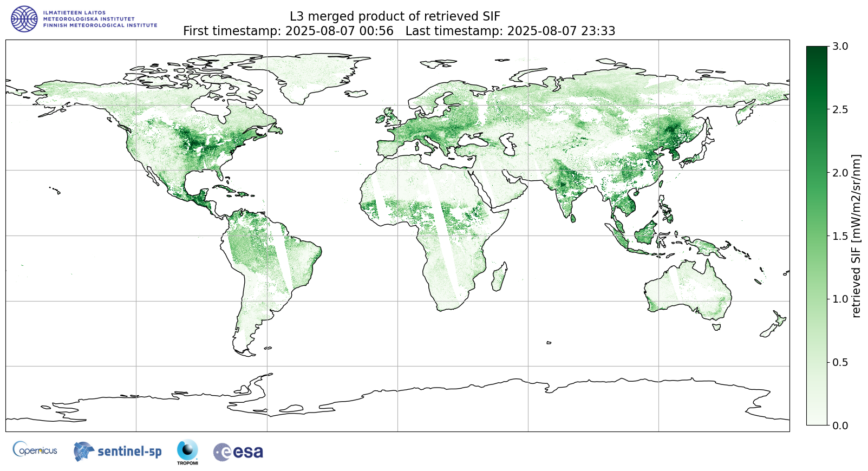
Task: Click the 'retrieved SIF [mW/m2/sr/nm]' axis label
Action: [856, 236]
